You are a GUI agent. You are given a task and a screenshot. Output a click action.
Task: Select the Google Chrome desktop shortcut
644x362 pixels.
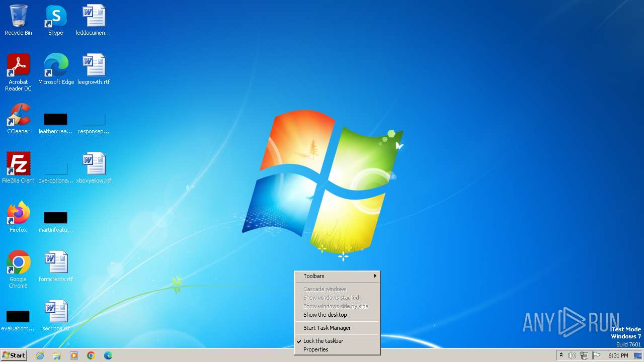coord(18,269)
